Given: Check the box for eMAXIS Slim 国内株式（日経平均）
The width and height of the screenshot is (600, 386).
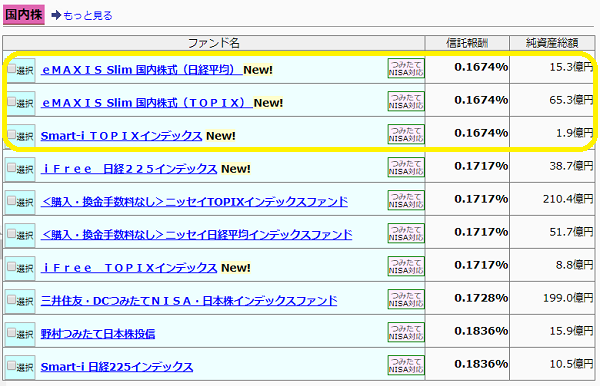Looking at the screenshot, I should pos(11,69).
